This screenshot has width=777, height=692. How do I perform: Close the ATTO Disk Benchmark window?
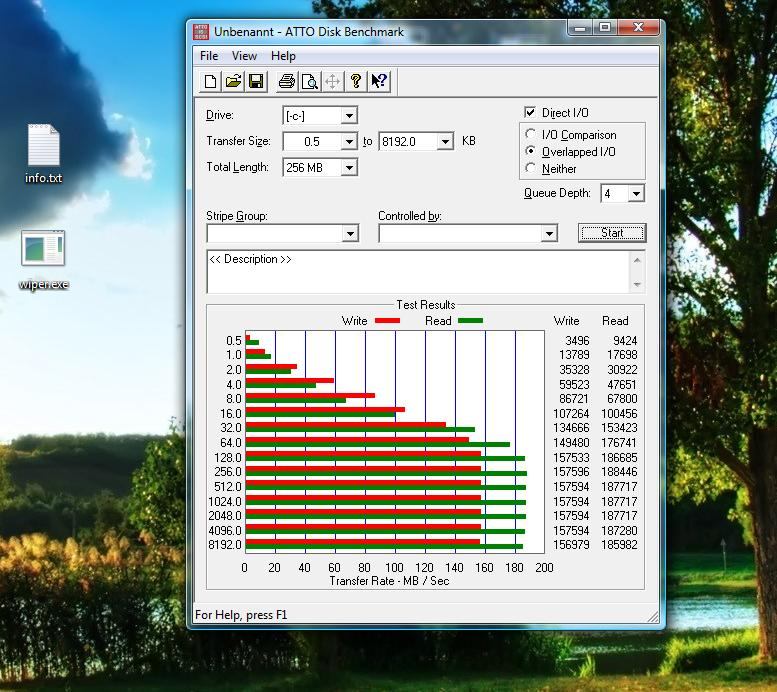(x=638, y=28)
